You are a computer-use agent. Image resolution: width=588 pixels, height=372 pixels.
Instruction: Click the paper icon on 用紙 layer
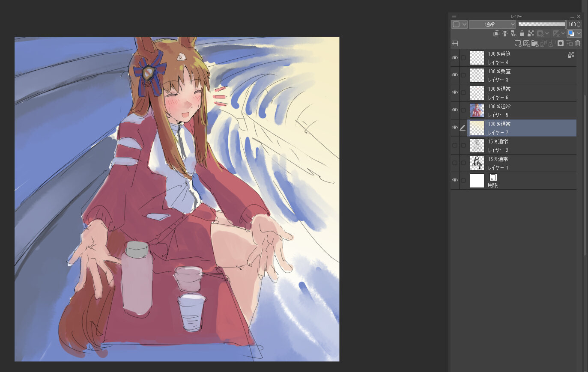click(493, 177)
